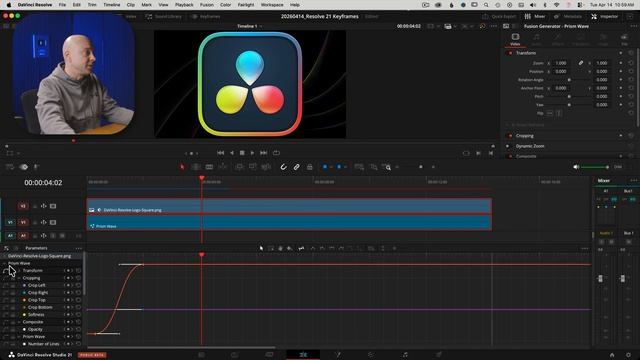Select the blade edit tool
This screenshot has height=360, width=640.
[209, 167]
